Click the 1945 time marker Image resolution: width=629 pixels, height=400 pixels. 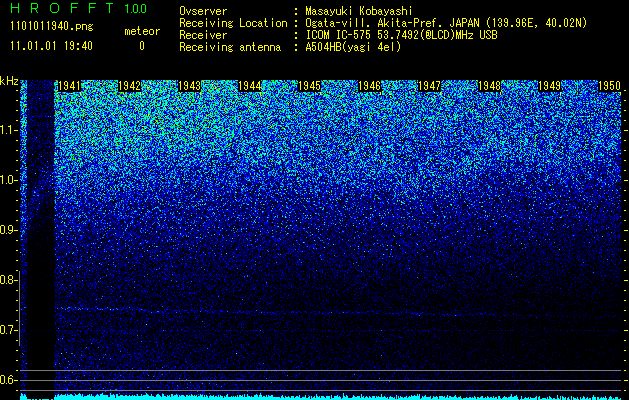click(x=310, y=86)
